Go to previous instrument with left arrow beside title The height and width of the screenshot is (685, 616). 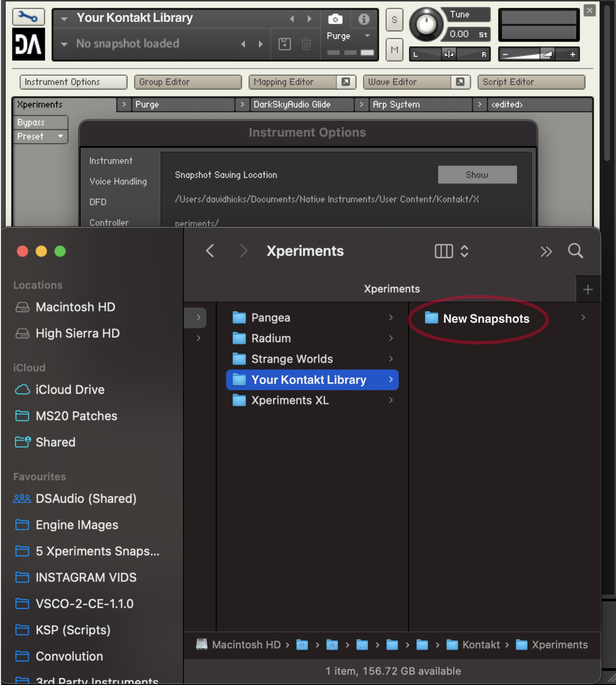pos(292,19)
